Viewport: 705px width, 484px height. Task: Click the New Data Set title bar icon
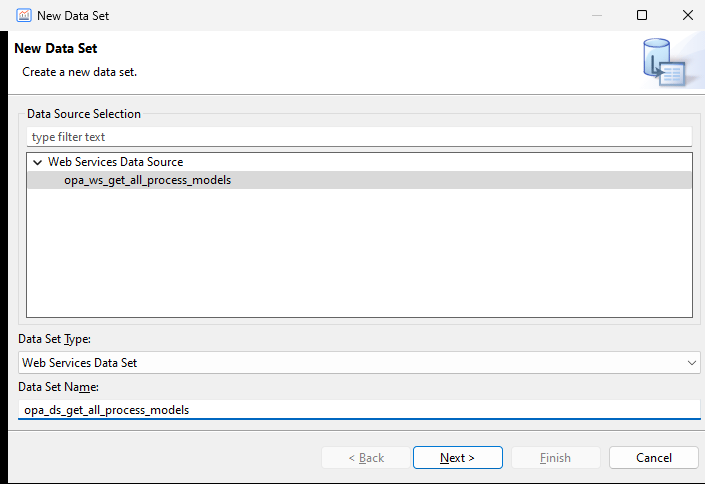(x=23, y=15)
